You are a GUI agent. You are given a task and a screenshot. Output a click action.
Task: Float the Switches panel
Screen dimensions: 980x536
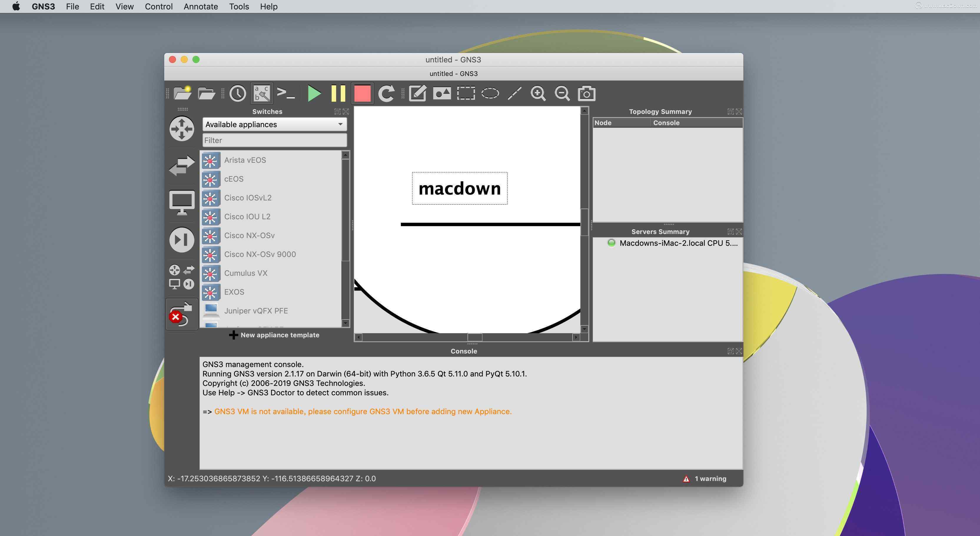pyautogui.click(x=338, y=112)
